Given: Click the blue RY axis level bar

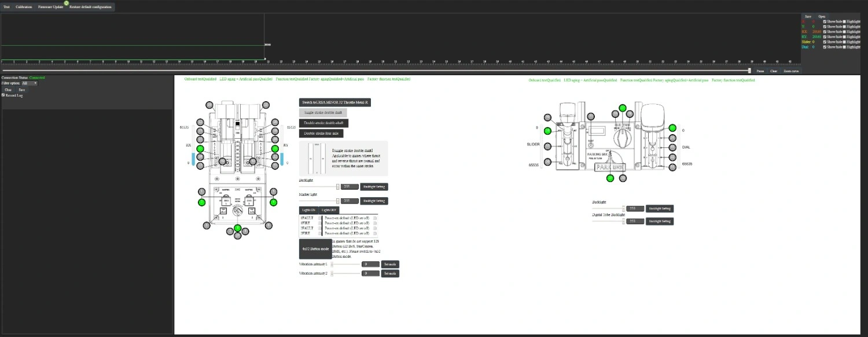Looking at the screenshot, I should pos(282,160).
